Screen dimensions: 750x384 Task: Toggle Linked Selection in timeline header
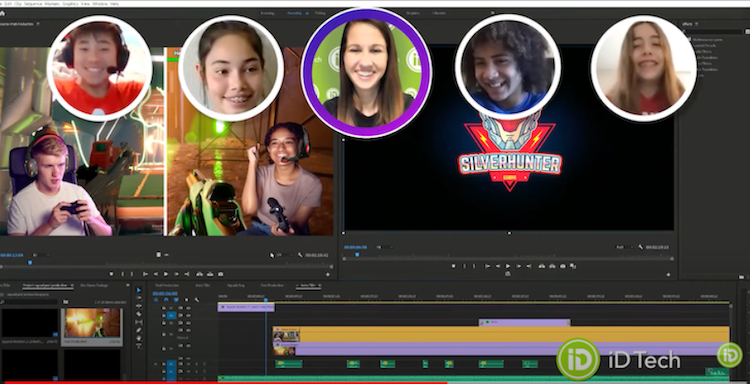tap(176, 300)
